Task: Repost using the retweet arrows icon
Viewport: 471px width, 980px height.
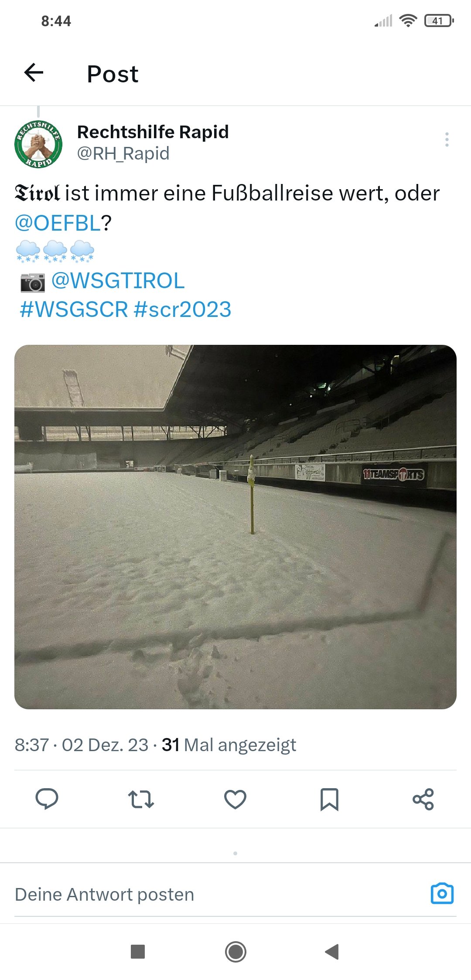Action: tap(141, 799)
